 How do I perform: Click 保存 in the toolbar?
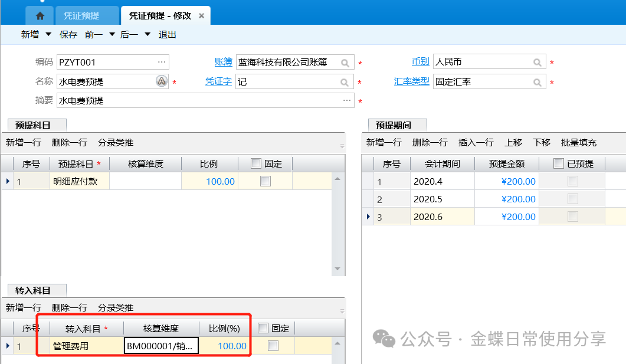click(x=68, y=35)
